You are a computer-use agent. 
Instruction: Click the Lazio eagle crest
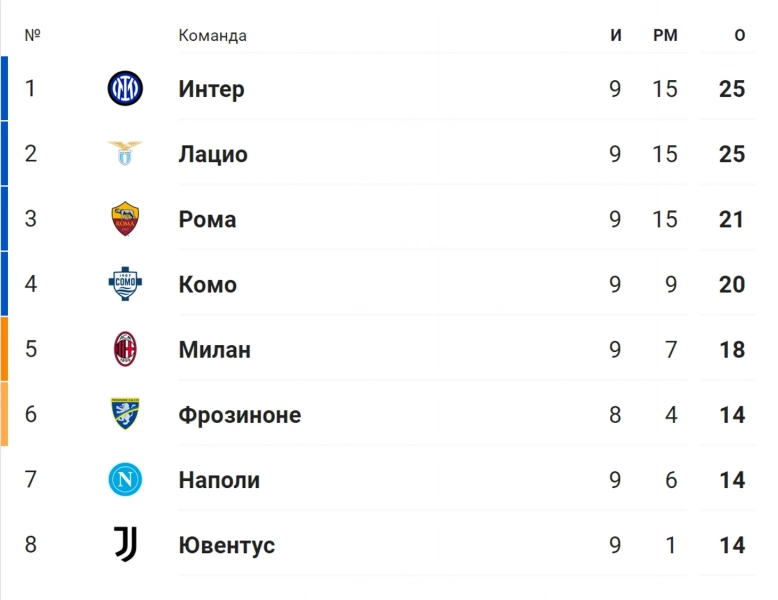point(125,153)
